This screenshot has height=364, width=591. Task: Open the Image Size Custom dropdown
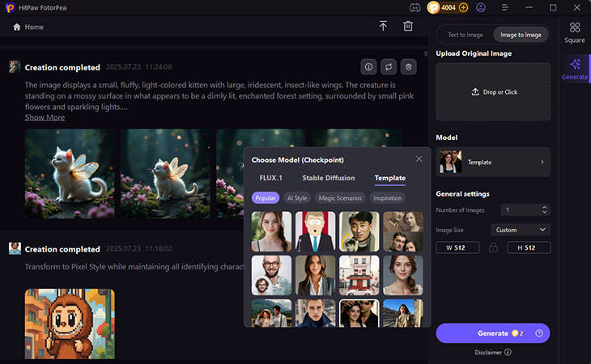click(521, 230)
